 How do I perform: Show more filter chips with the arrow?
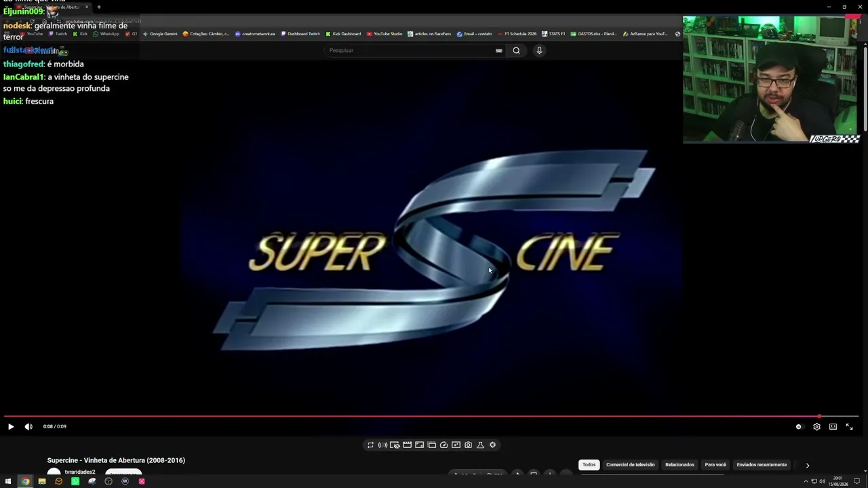pyautogui.click(x=807, y=466)
